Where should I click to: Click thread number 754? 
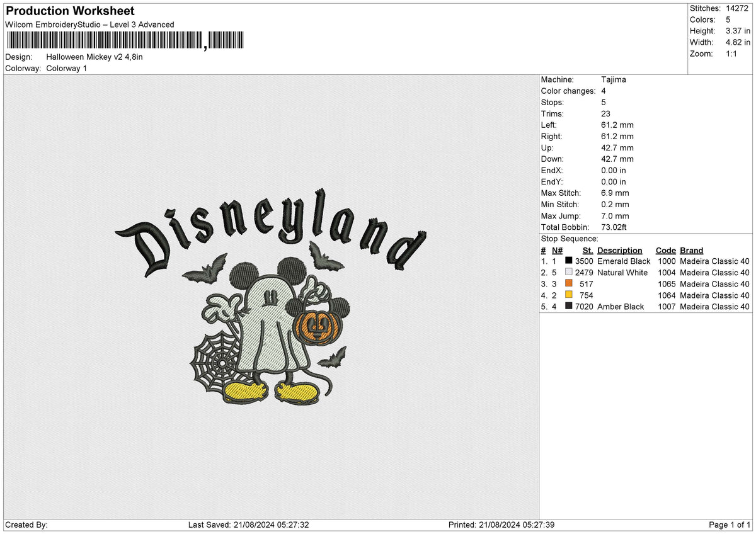587,295
